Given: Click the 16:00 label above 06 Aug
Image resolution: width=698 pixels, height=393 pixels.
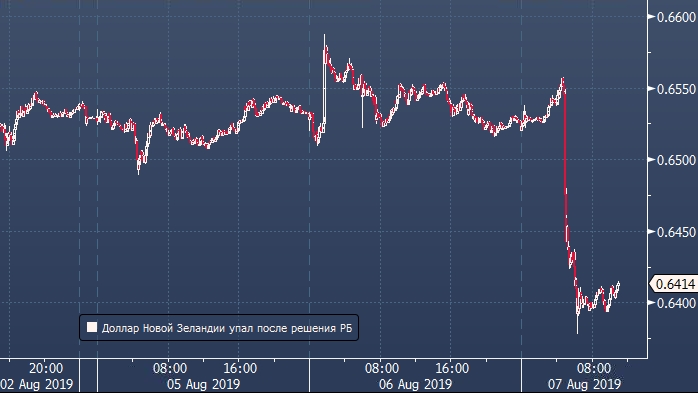Looking at the screenshot, I should [x=452, y=369].
